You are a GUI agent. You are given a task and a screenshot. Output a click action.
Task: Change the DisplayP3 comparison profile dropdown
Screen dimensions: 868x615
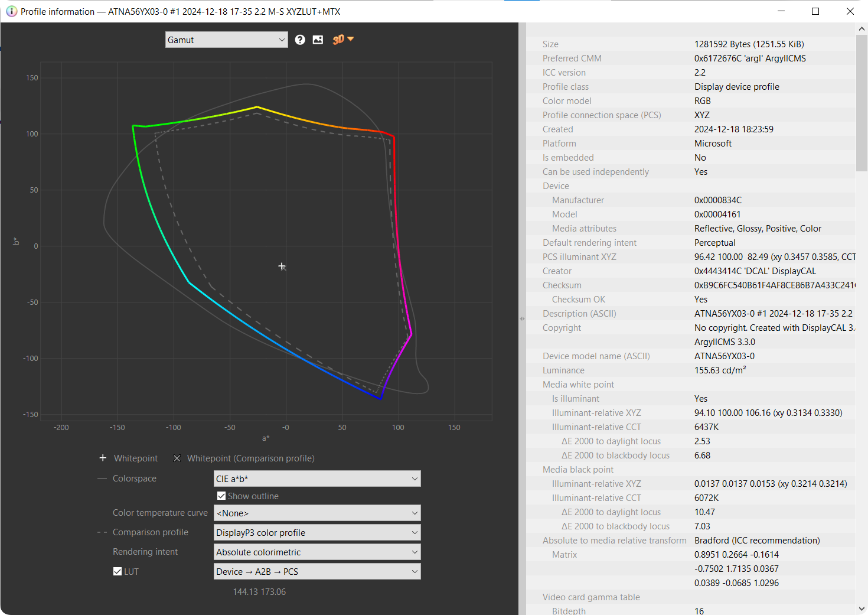coord(316,532)
